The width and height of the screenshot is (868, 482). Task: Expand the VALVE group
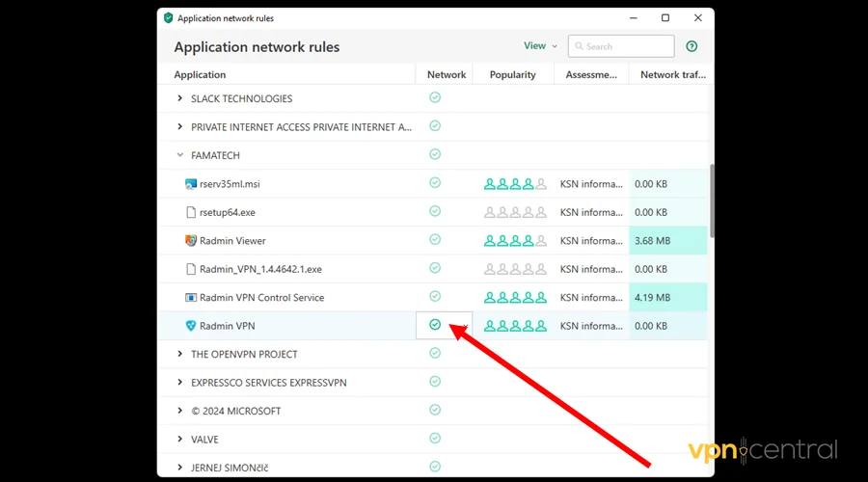[x=180, y=439]
